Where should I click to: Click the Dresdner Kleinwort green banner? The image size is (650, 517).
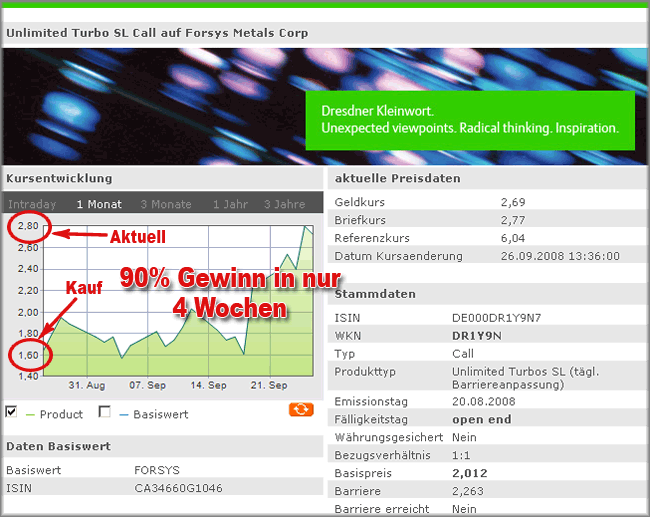[470, 120]
